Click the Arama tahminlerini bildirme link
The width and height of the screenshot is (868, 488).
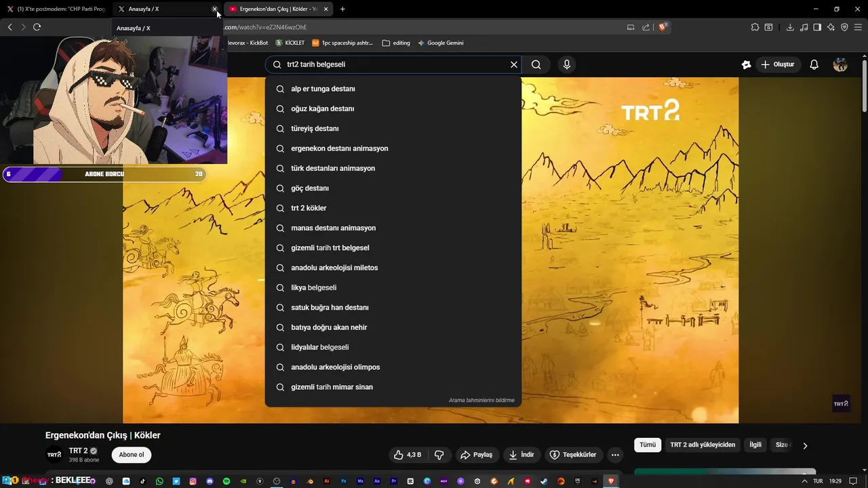tap(481, 401)
